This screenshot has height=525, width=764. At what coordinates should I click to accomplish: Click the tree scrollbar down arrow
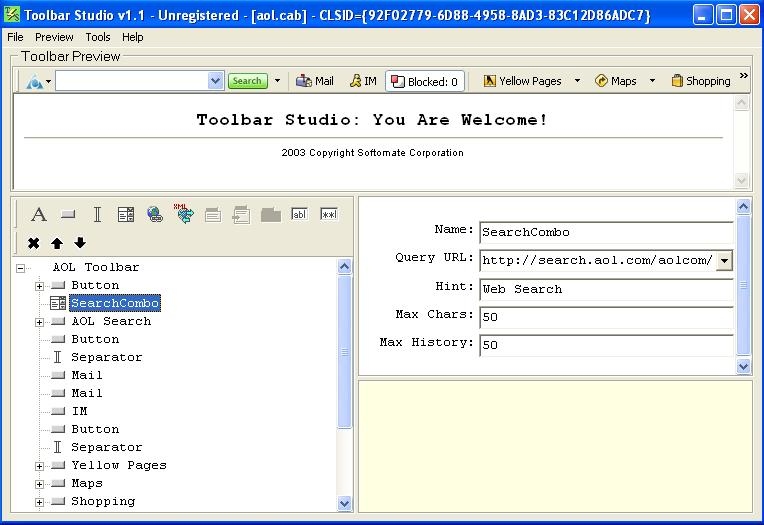[x=344, y=504]
